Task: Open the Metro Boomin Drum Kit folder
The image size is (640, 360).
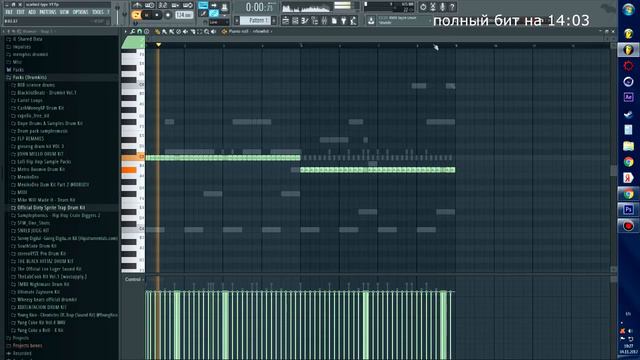Action: click(x=41, y=169)
